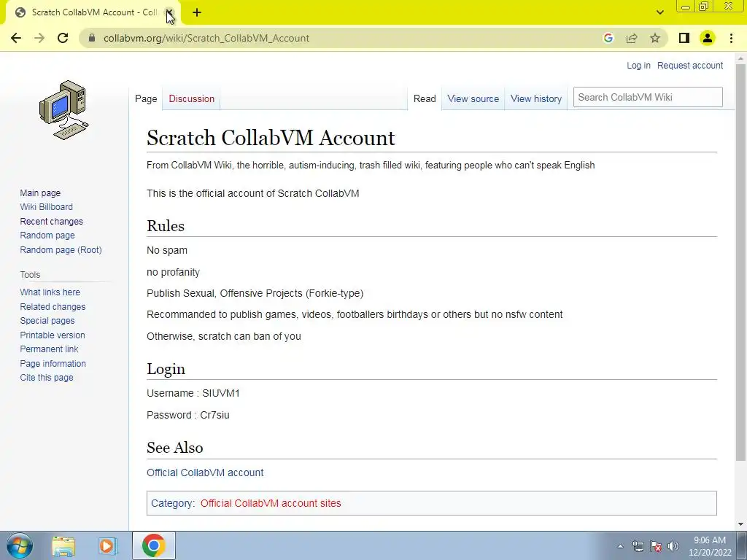Share this page using the share icon
This screenshot has height=560, width=747.
(x=632, y=38)
